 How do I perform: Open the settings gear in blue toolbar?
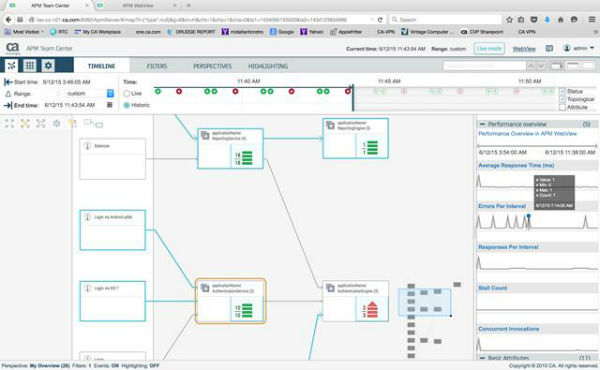click(x=48, y=65)
